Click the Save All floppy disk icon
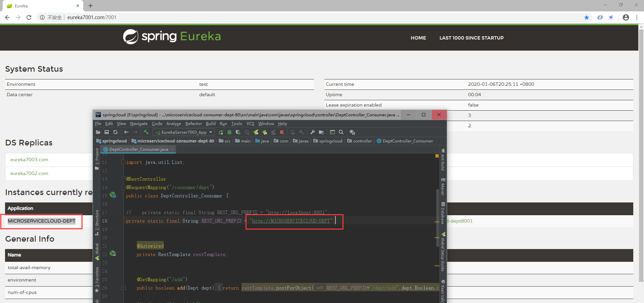Image resolution: width=644 pixels, height=303 pixels. click(x=107, y=132)
